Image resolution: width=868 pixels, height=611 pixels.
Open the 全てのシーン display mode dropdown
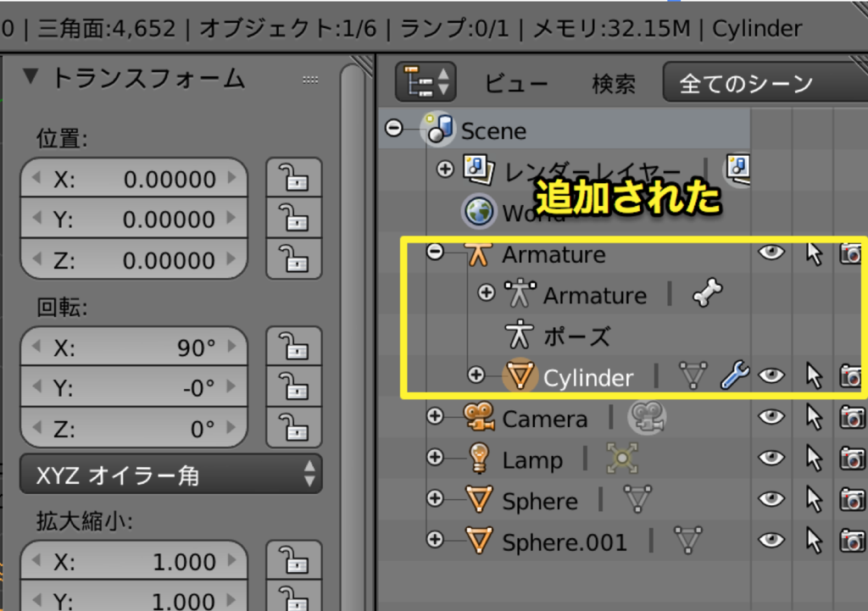coord(765,82)
